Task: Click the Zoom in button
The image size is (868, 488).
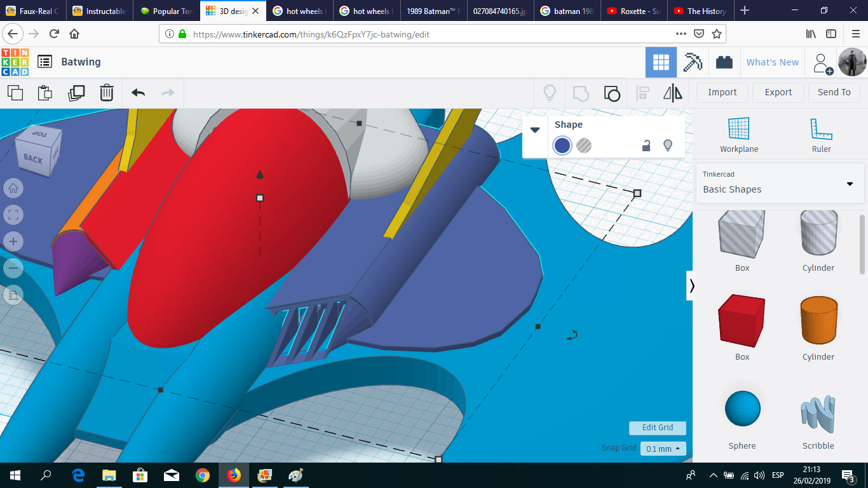Action: coord(13,241)
